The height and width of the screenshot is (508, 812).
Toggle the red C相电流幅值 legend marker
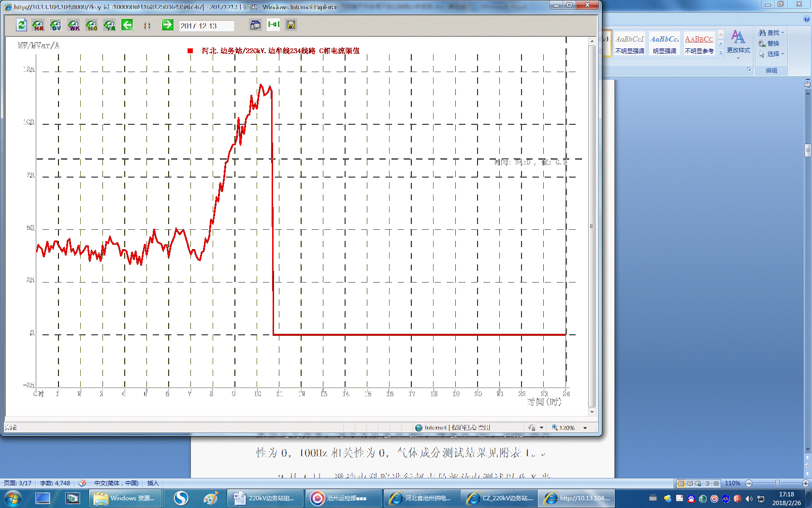tap(190, 51)
